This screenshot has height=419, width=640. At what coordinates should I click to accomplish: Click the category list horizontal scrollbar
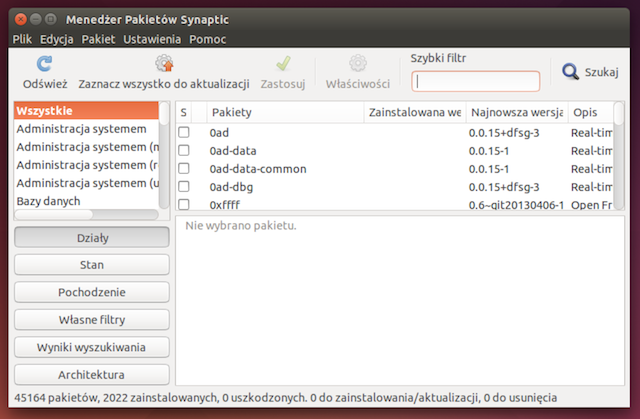(86, 215)
